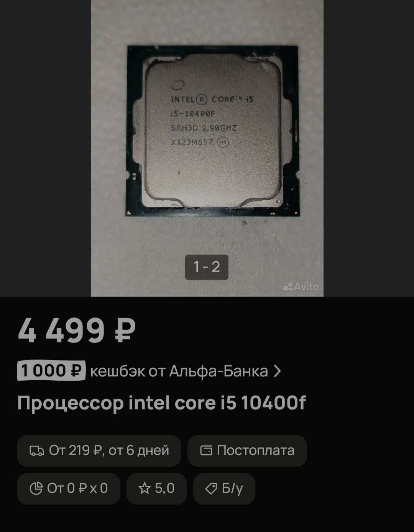Image resolution: width=414 pixels, height=532 pixels.
Task: Open Alfa-Bank cashback details link
Action: [179, 371]
